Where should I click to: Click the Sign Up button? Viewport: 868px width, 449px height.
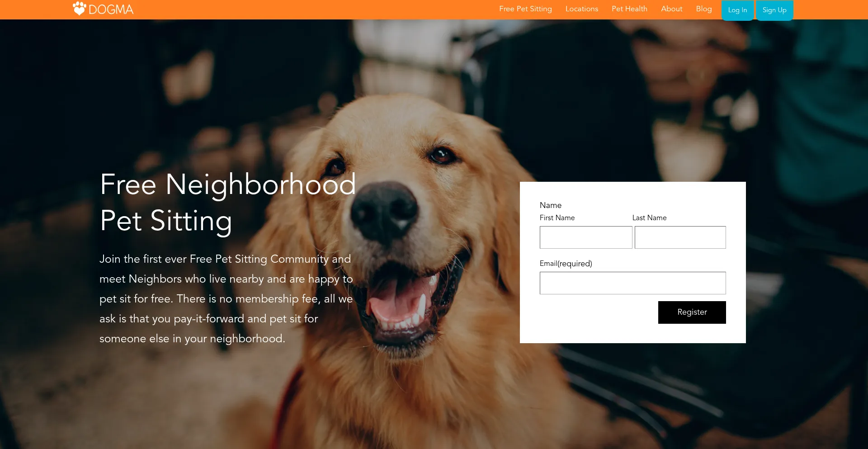[774, 10]
